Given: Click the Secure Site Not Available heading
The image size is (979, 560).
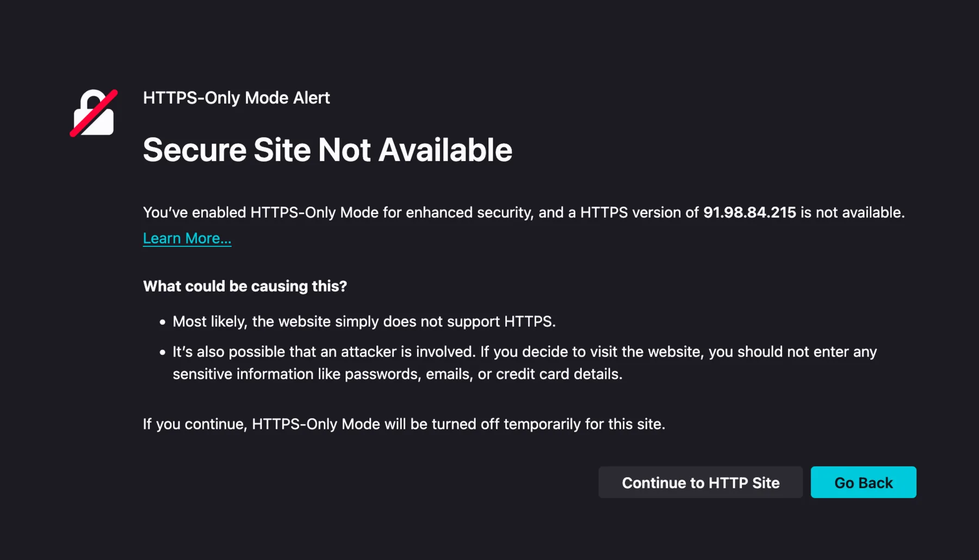Looking at the screenshot, I should pyautogui.click(x=327, y=150).
